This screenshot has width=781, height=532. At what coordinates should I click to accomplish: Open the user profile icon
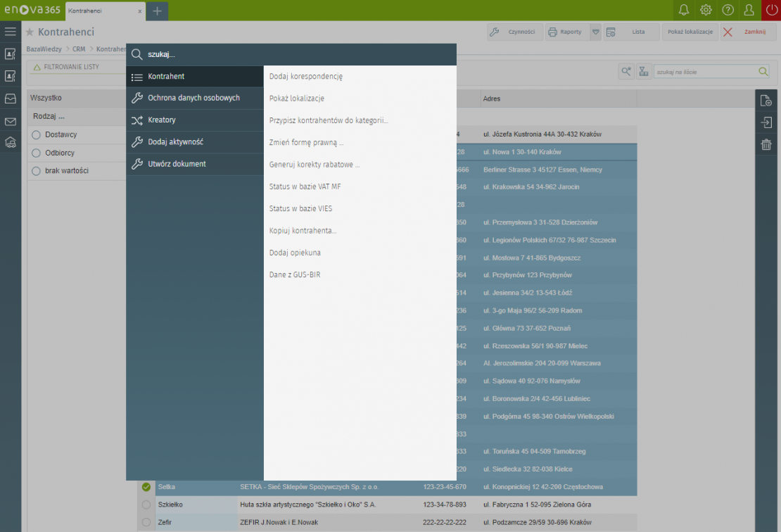coord(750,10)
